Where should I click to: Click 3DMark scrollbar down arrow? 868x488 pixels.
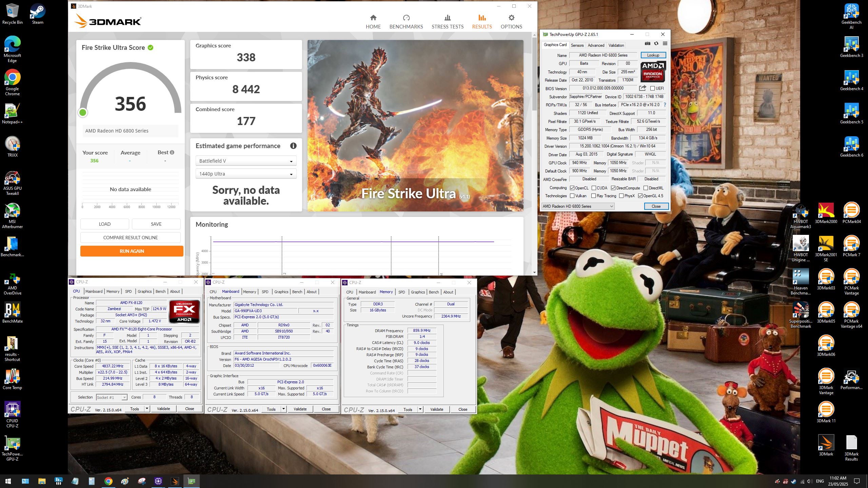[534, 272]
